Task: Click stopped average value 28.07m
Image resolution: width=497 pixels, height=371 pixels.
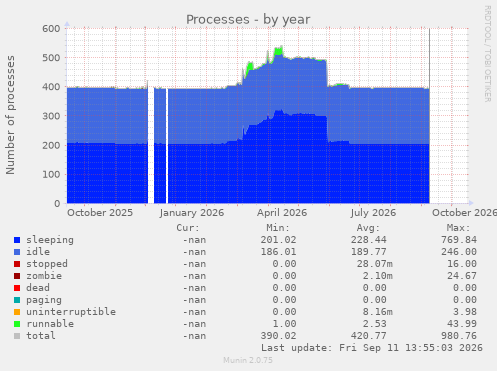Action: (375, 264)
